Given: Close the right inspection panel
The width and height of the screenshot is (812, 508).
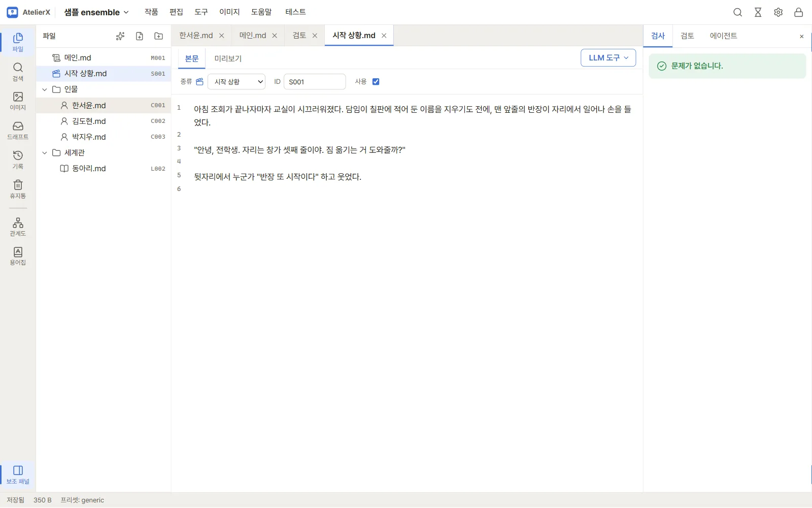Looking at the screenshot, I should (x=802, y=37).
